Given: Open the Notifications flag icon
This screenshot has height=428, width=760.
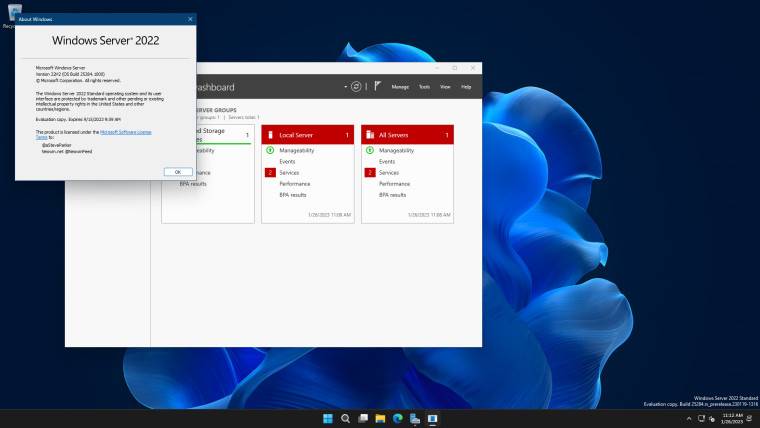Looking at the screenshot, I should [377, 87].
